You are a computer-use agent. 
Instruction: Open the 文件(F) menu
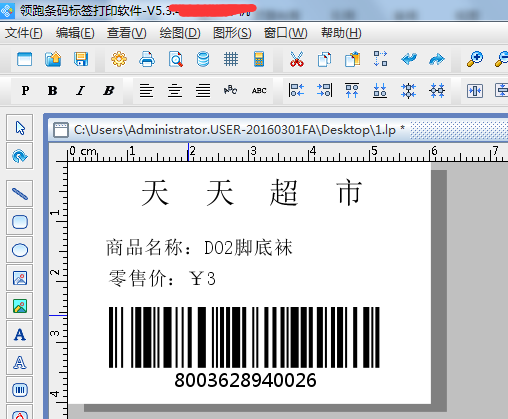click(x=24, y=33)
